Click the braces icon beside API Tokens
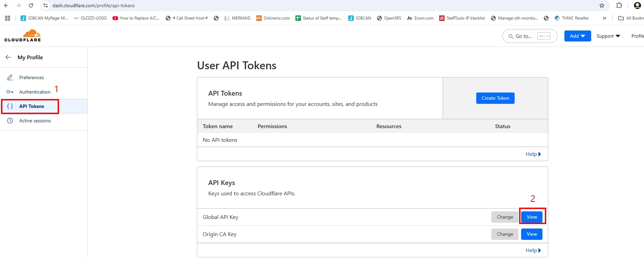 [10, 106]
